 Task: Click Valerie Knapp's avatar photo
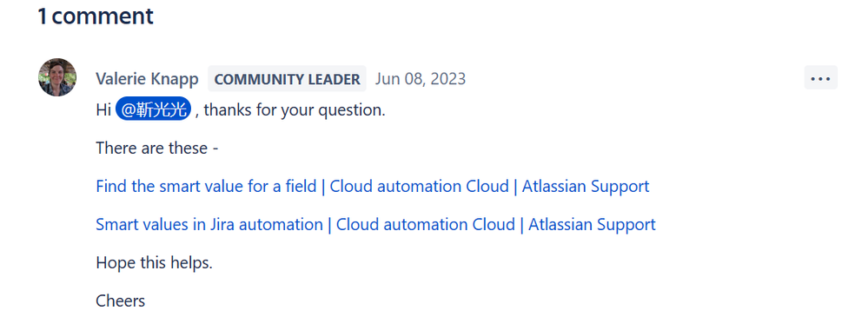coord(57,77)
